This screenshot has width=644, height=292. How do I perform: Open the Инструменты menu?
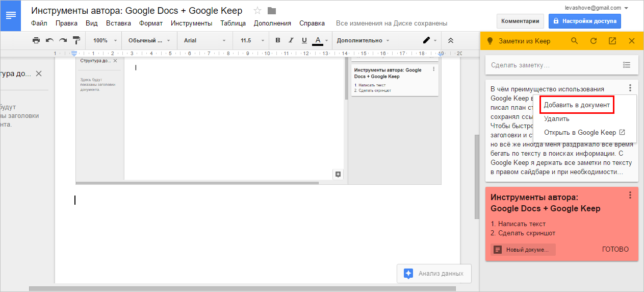tap(192, 23)
